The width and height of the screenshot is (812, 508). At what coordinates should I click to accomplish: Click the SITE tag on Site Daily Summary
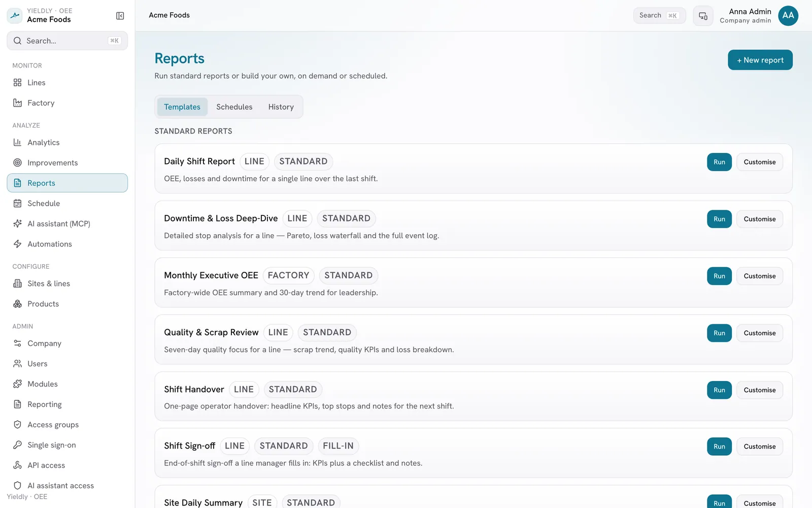click(x=262, y=502)
